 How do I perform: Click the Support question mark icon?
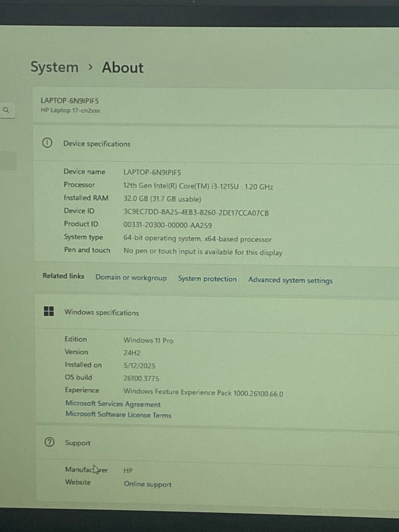[49, 442]
